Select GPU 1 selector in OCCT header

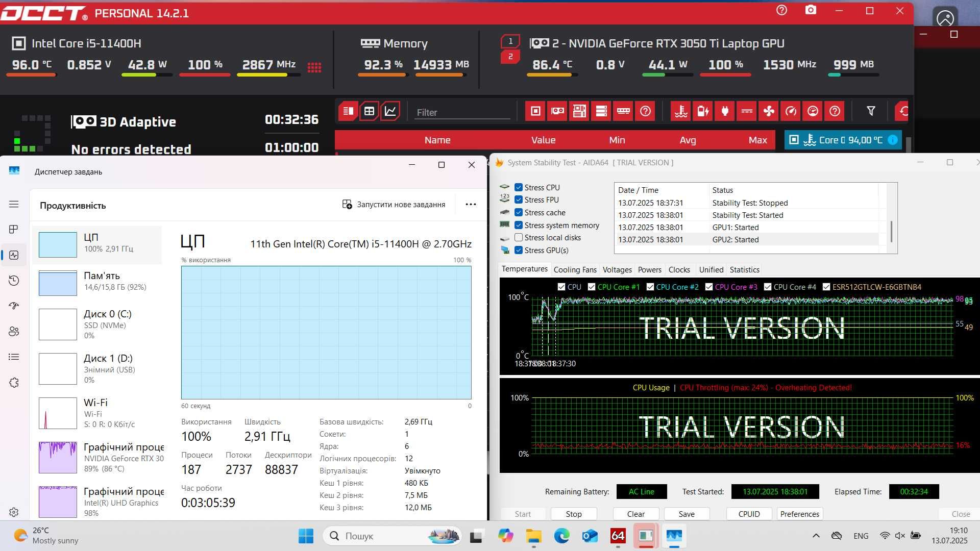[510, 41]
